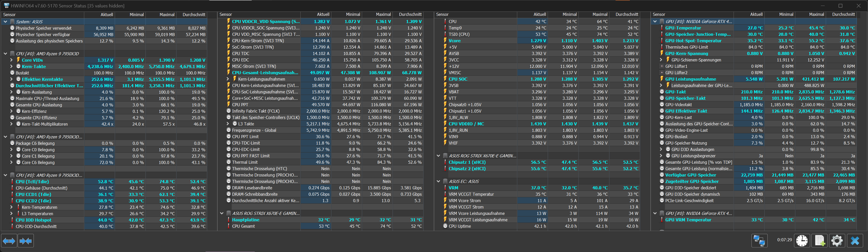Image resolution: width=868 pixels, height=252 pixels.
Task: Select the Physischer Speicher verwendet row
Action: click(x=104, y=28)
